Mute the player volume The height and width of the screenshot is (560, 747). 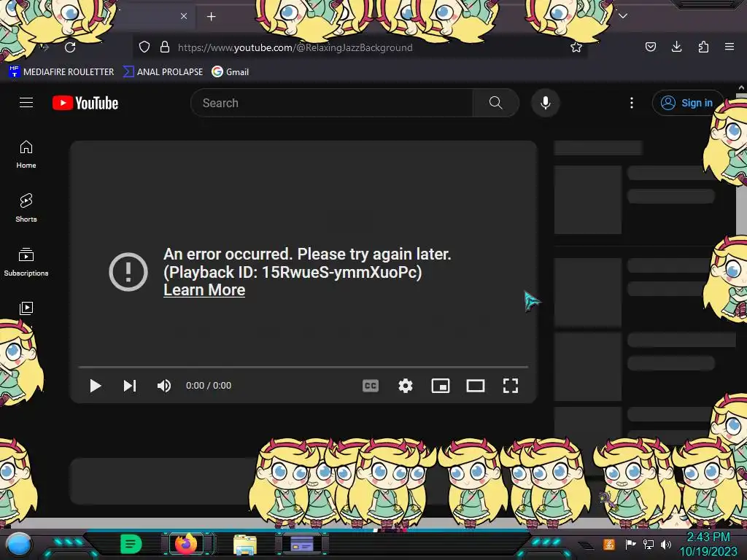click(164, 386)
